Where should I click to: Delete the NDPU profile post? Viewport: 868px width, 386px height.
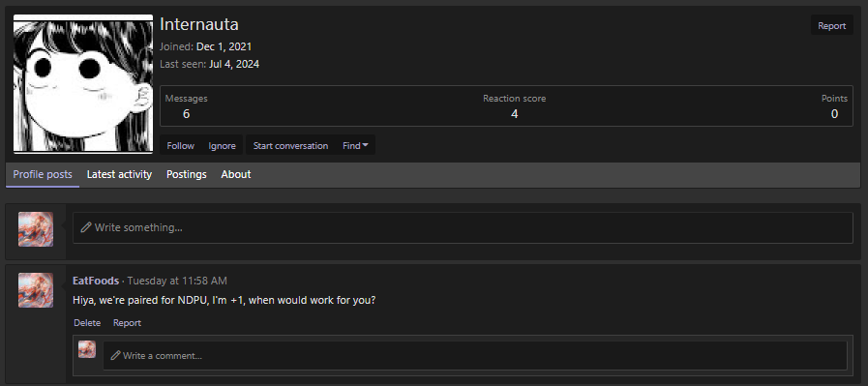tap(87, 323)
